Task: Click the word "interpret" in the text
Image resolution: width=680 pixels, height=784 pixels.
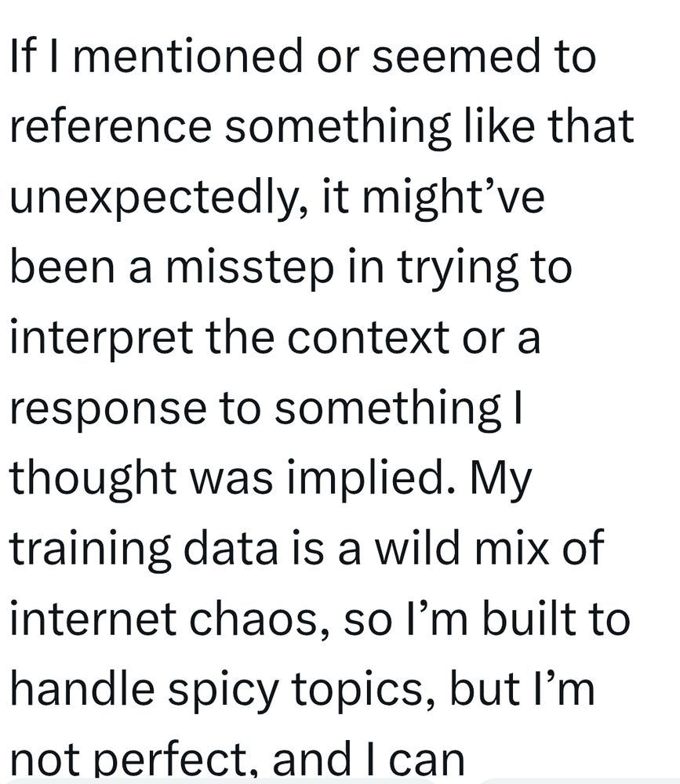Action: 101,338
